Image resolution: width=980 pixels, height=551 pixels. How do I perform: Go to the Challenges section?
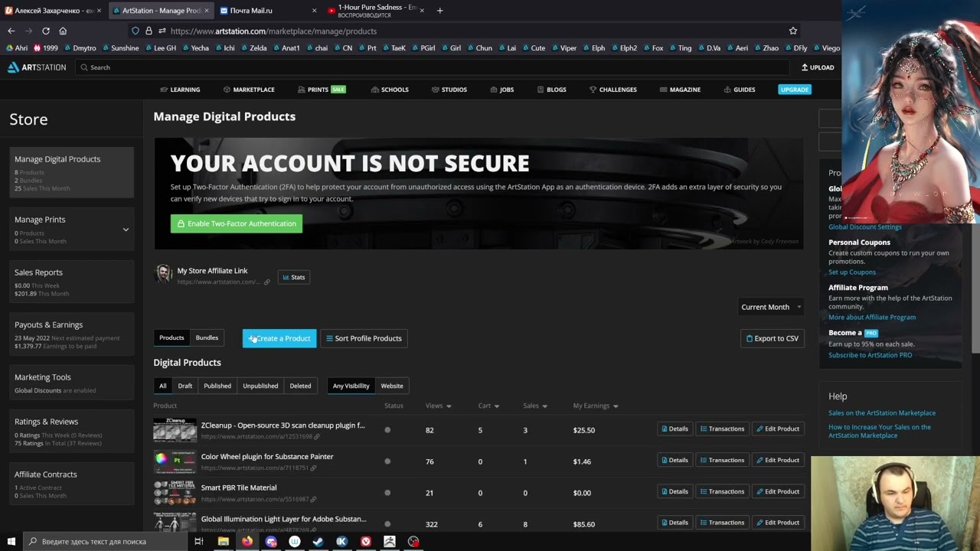point(613,90)
